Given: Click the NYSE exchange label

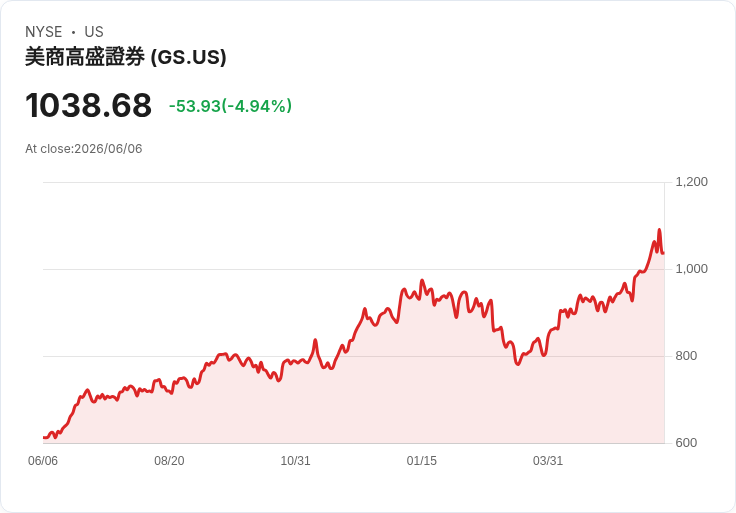Looking at the screenshot, I should pos(44,32).
